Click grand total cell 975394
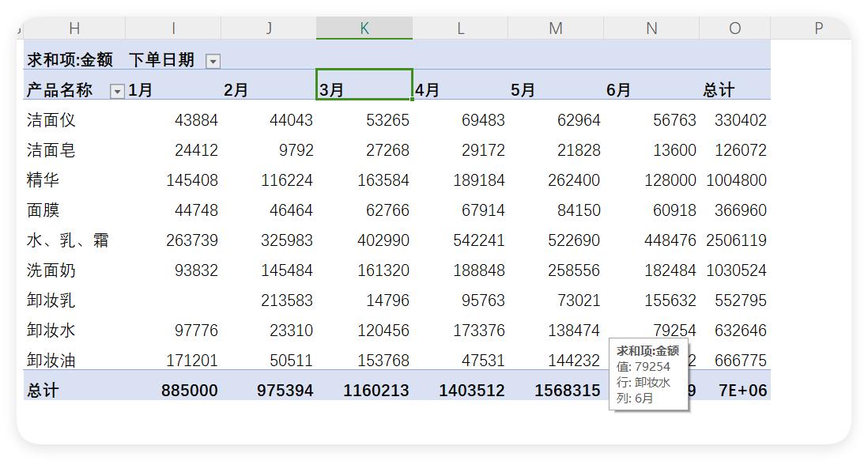Image resolution: width=868 pixels, height=461 pixels. click(x=285, y=390)
